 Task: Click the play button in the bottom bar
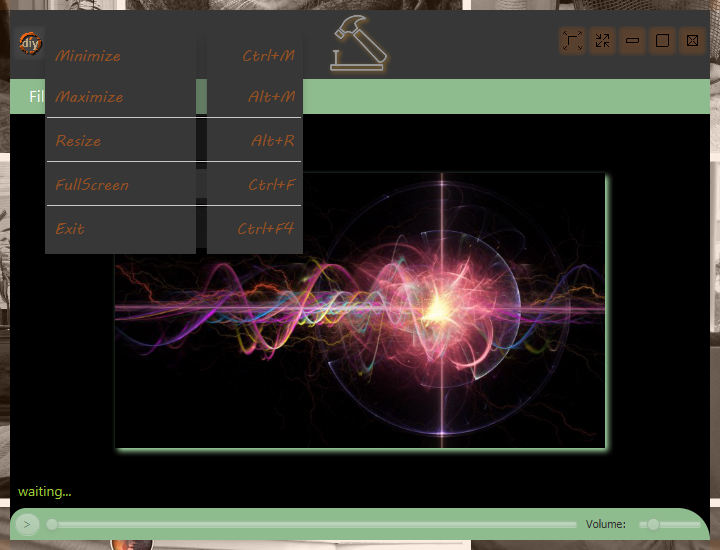(27, 524)
